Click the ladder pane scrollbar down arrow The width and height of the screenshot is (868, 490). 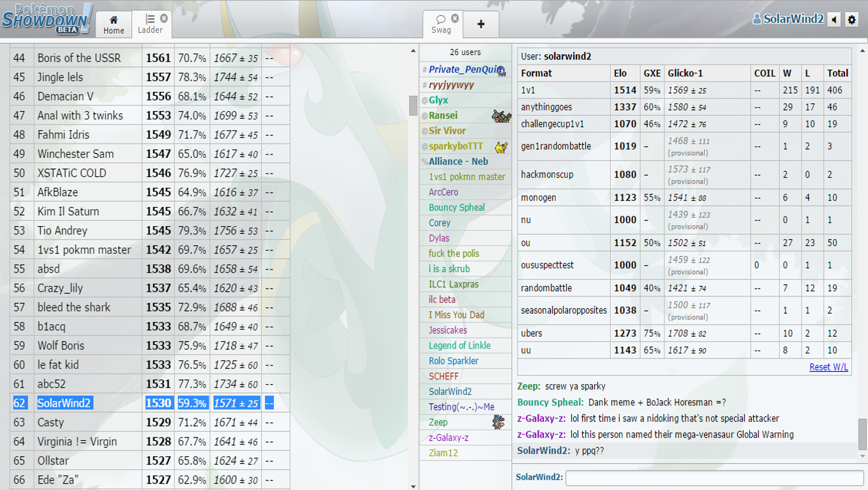pyautogui.click(x=413, y=486)
